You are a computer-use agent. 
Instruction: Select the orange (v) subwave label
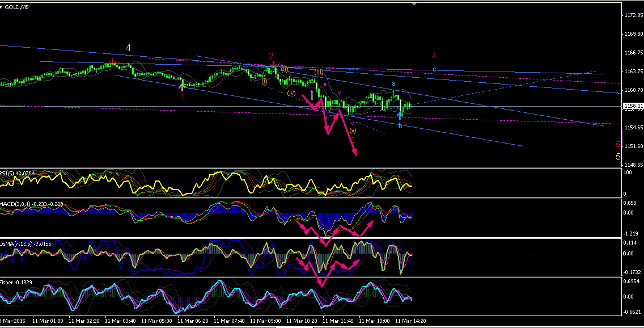[x=353, y=131]
